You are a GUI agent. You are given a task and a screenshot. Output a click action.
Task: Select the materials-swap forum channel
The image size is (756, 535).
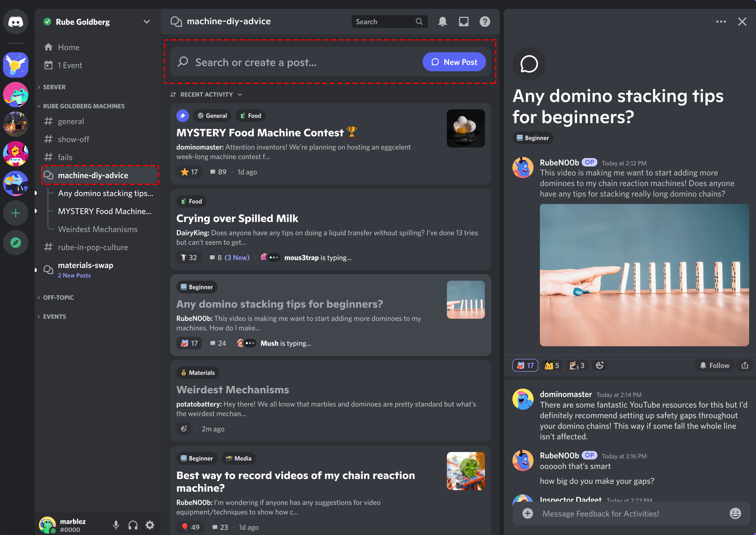(x=86, y=269)
